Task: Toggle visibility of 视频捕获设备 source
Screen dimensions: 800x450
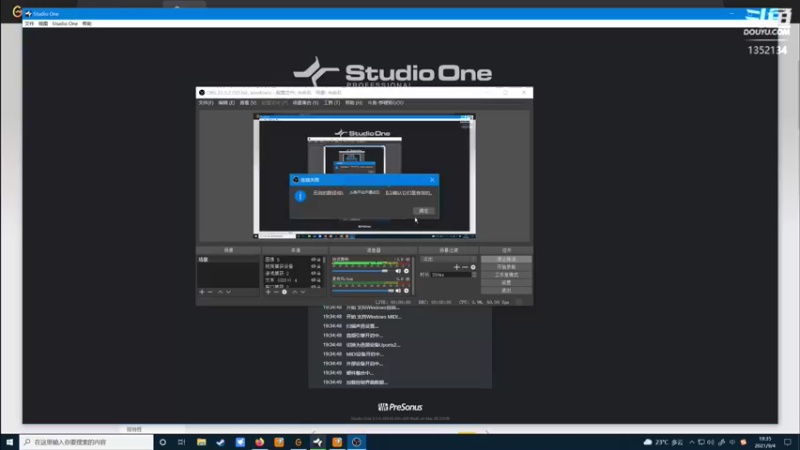Action: point(313,266)
